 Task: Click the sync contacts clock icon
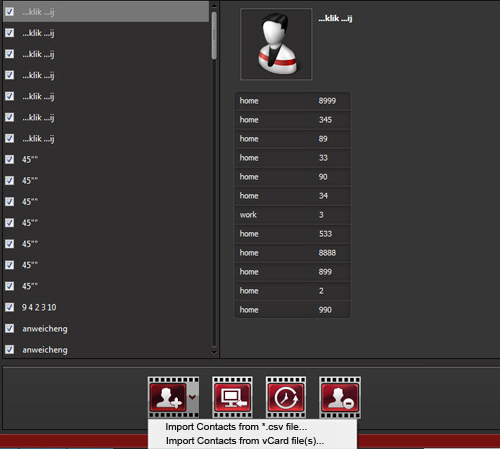[x=286, y=397]
